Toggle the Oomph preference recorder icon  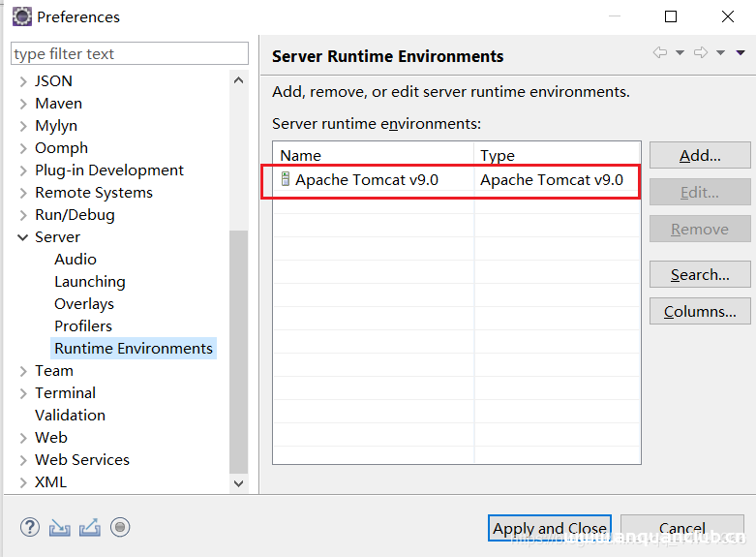[x=120, y=528]
